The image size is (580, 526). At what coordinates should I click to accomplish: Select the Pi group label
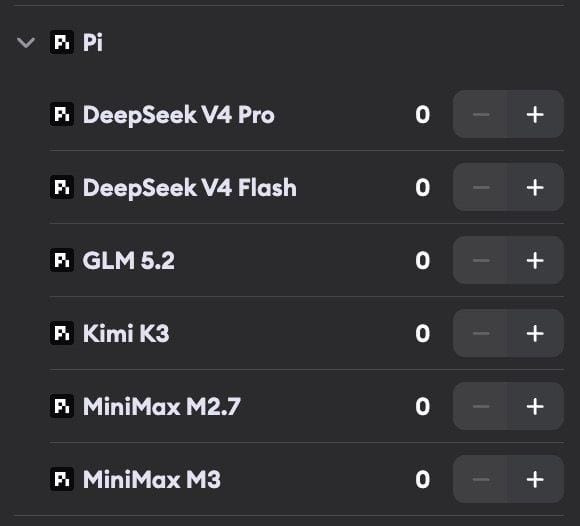(x=92, y=42)
